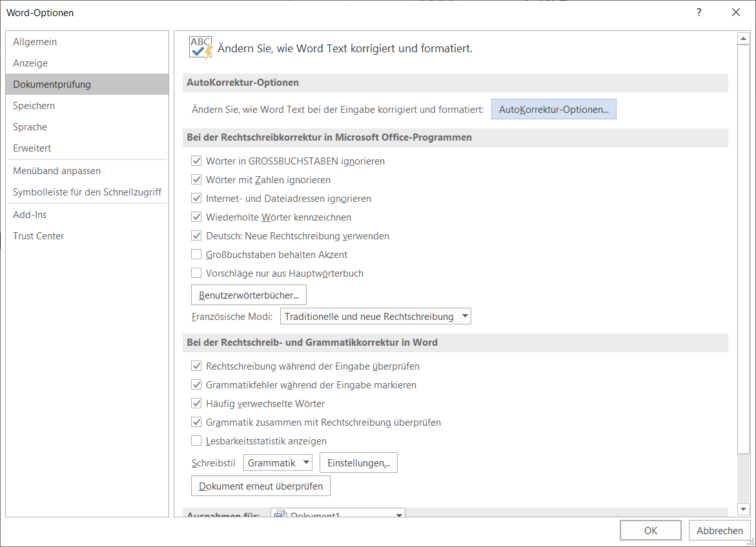Screen dimensions: 756x547
Task: Open the help question mark
Action: coord(699,12)
